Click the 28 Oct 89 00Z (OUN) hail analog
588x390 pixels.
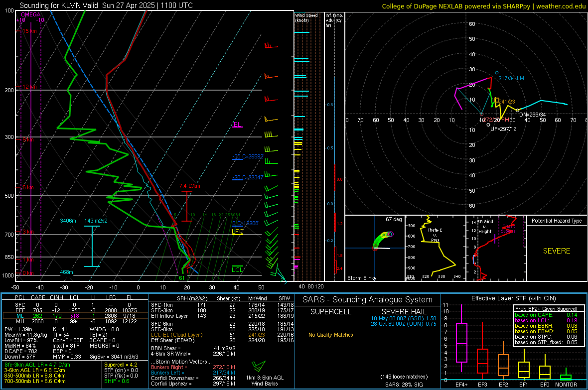(404, 324)
